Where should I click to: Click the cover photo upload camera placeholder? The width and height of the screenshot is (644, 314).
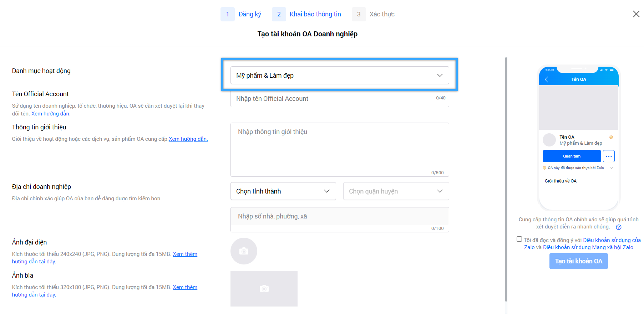(x=264, y=288)
